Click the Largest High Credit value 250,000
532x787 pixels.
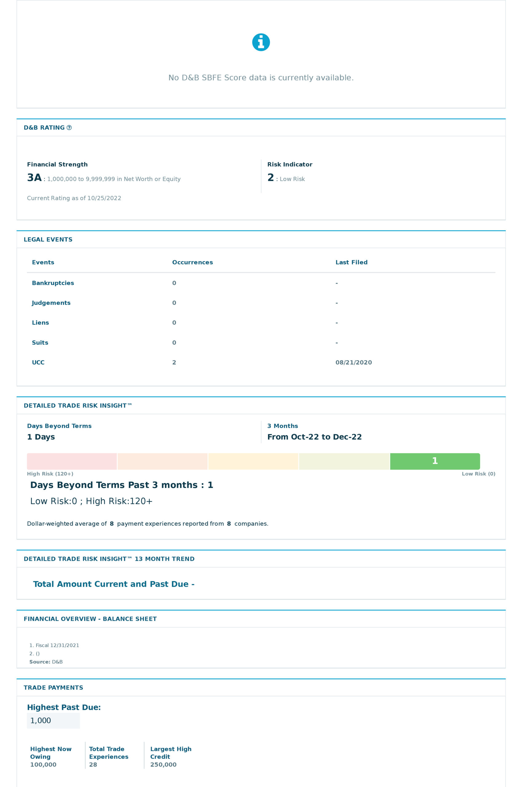163,765
